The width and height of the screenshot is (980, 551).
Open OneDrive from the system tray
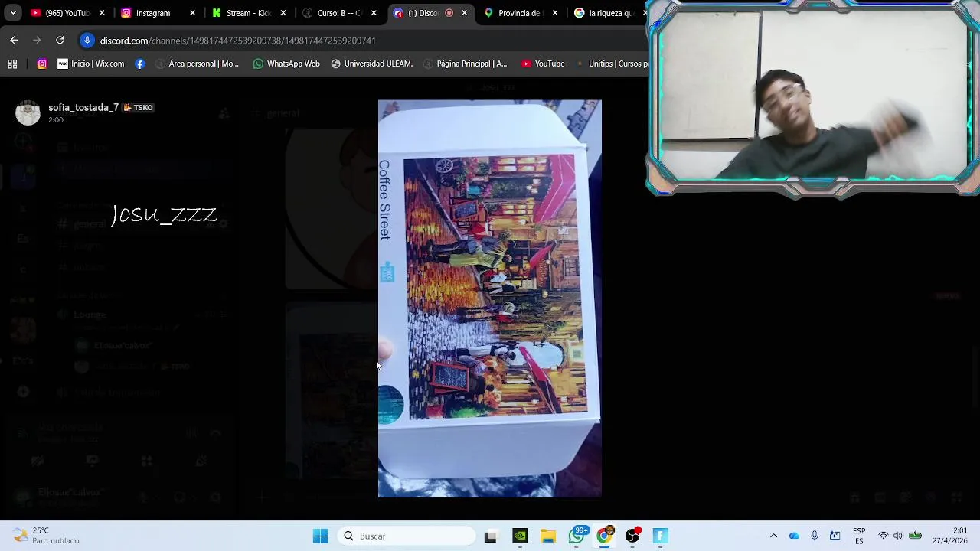pyautogui.click(x=794, y=536)
